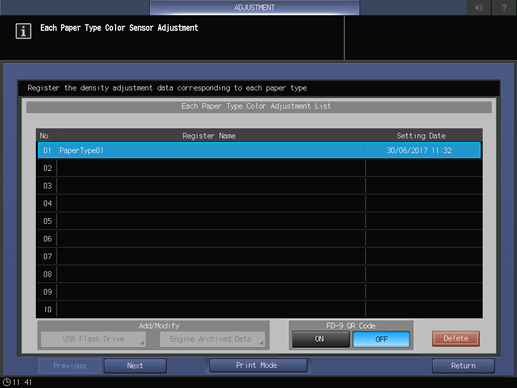Image resolution: width=517 pixels, height=388 pixels.
Task: Delete the selected paper type entry
Action: [456, 338]
